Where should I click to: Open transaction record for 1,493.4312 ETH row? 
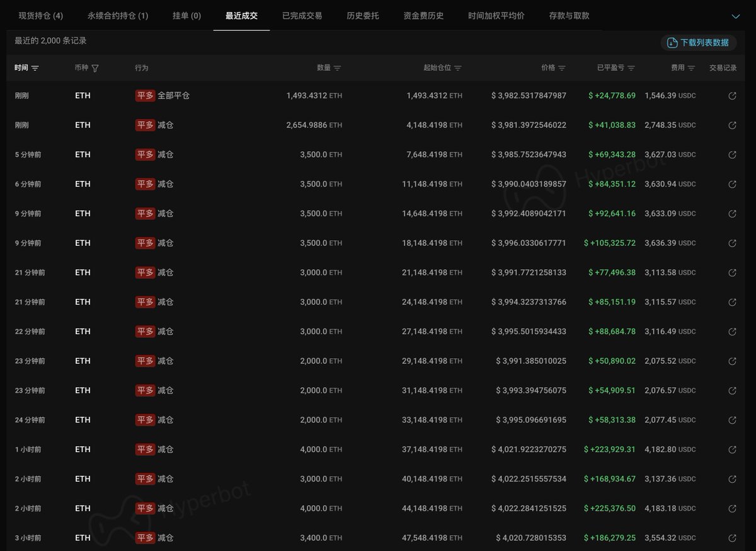[732, 96]
